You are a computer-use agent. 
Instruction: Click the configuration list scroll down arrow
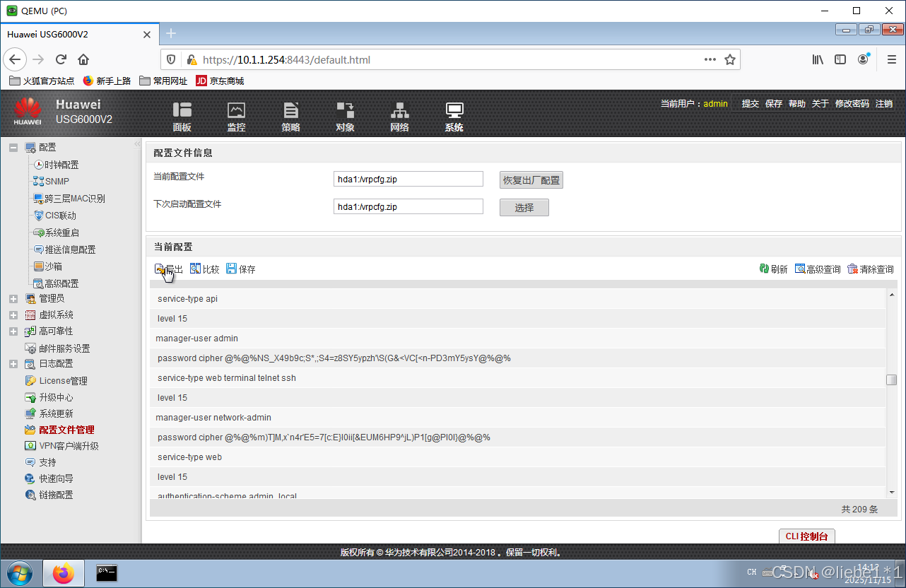pyautogui.click(x=892, y=492)
